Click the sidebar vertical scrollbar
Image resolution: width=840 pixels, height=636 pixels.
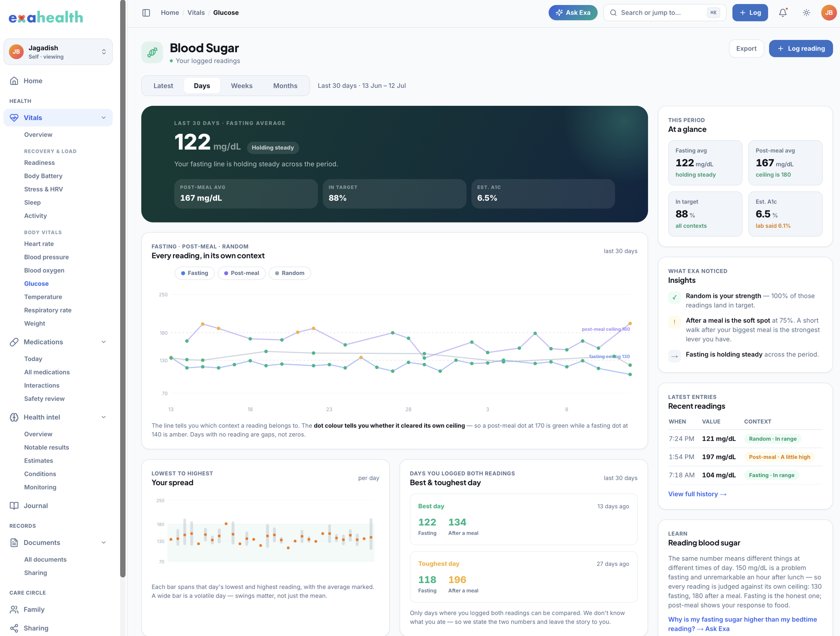pos(123,290)
